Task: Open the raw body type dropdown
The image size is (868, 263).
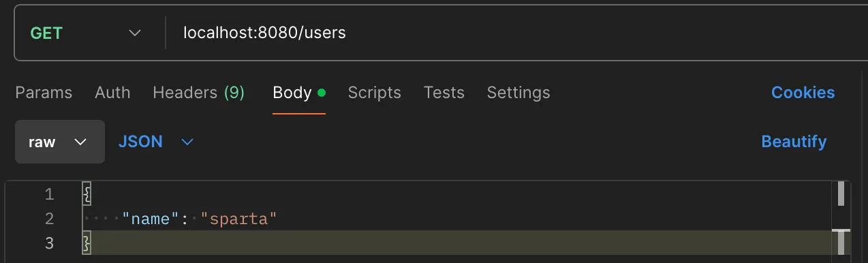Action: pos(60,142)
